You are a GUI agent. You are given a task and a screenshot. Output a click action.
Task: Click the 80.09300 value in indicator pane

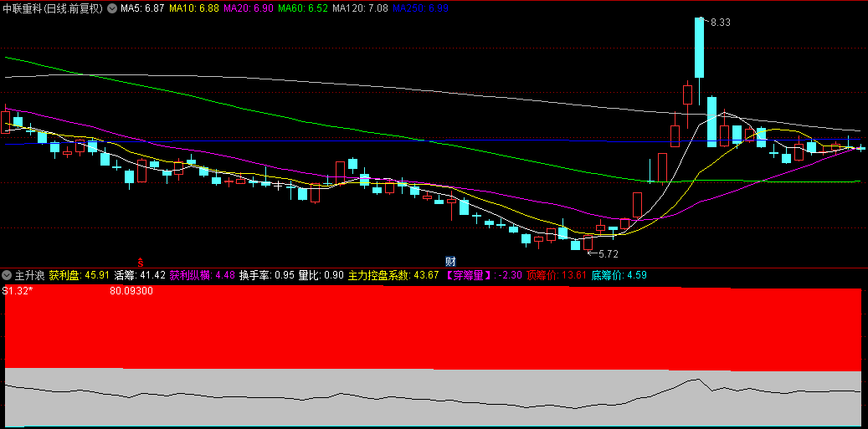coord(131,291)
